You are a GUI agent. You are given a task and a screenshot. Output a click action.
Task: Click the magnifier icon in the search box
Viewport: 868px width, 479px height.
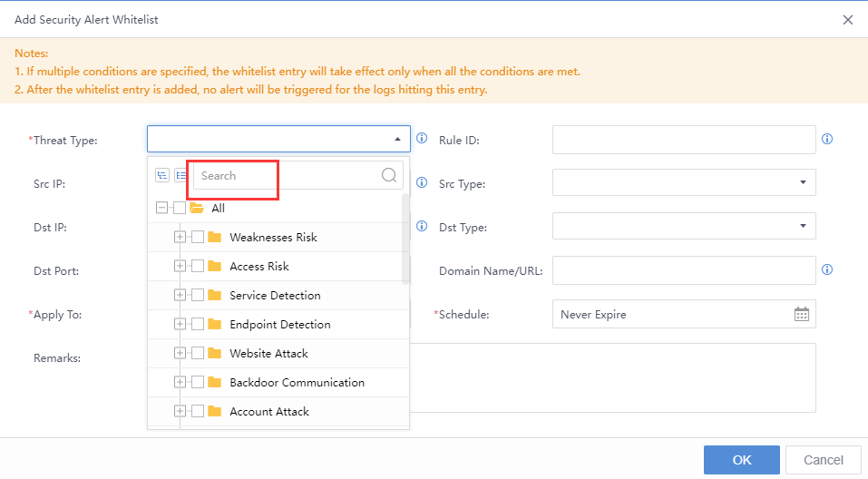(x=389, y=176)
